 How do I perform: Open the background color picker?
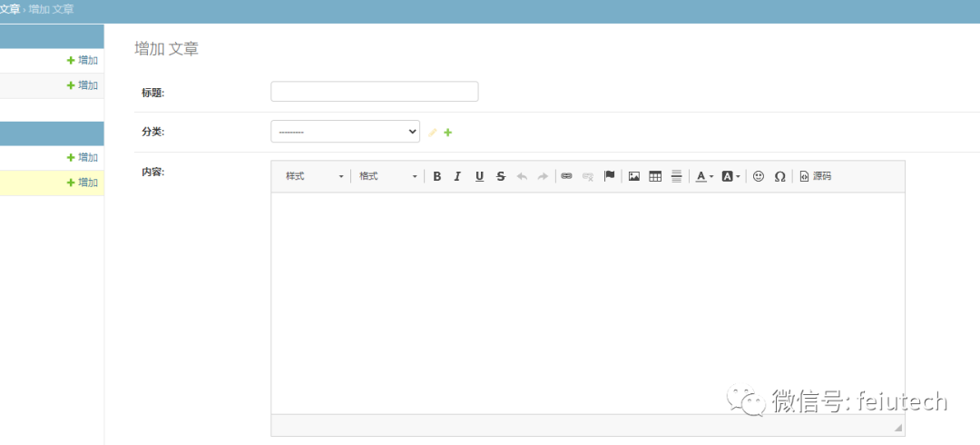pos(730,176)
